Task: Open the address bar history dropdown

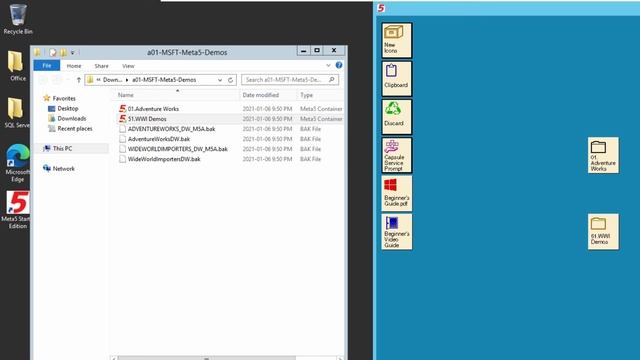Action: coord(220,80)
